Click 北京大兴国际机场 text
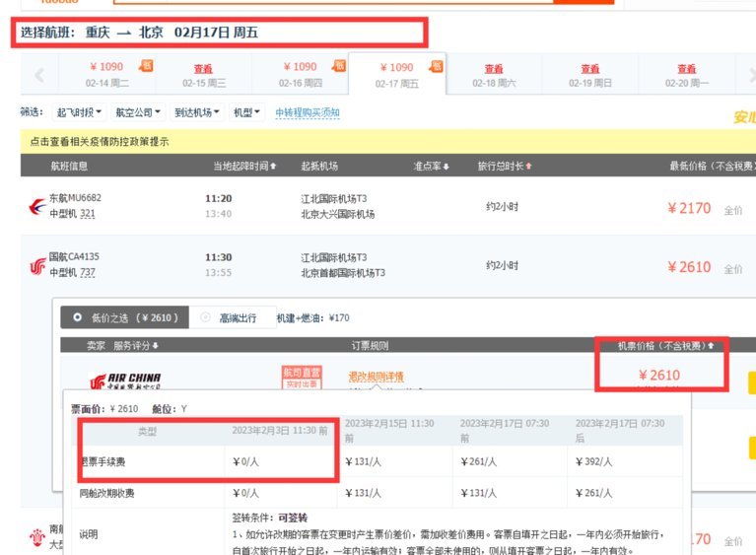Viewport: 756px width, 555px height. [337, 214]
